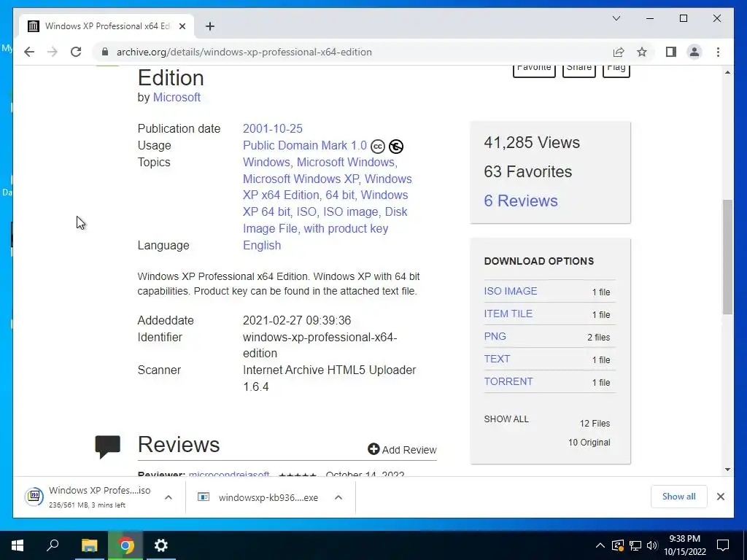
Task: Open the notification center
Action: (x=723, y=545)
